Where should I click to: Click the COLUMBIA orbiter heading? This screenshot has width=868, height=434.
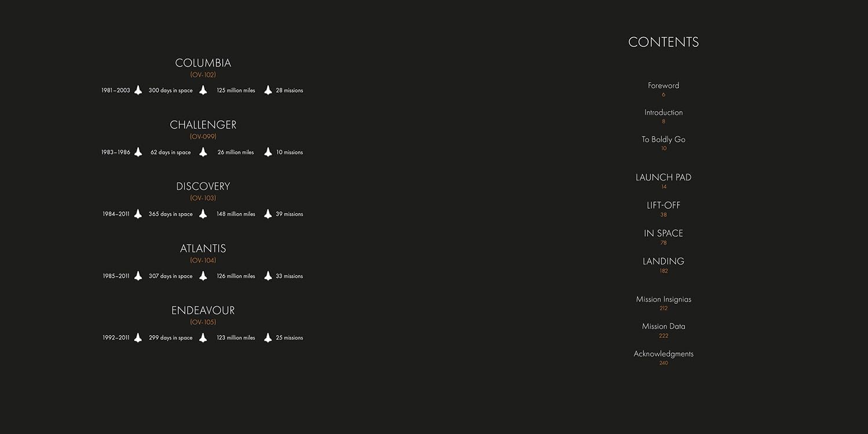pos(203,63)
